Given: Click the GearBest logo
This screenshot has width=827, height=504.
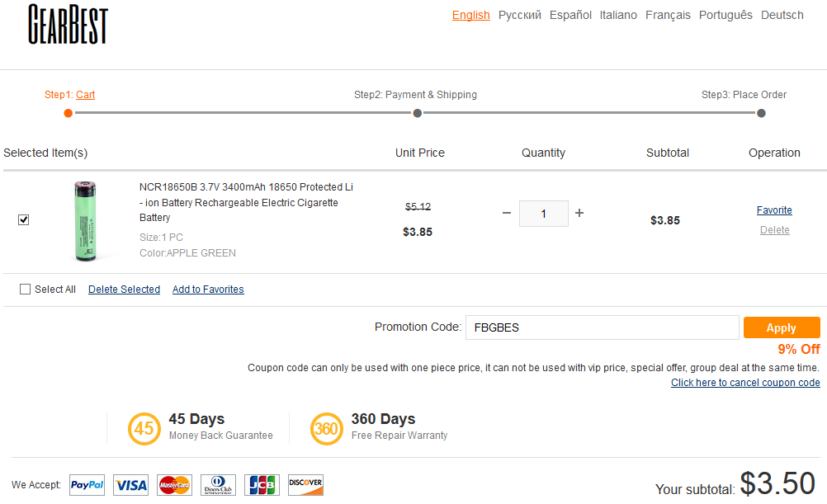Looking at the screenshot, I should (x=68, y=24).
